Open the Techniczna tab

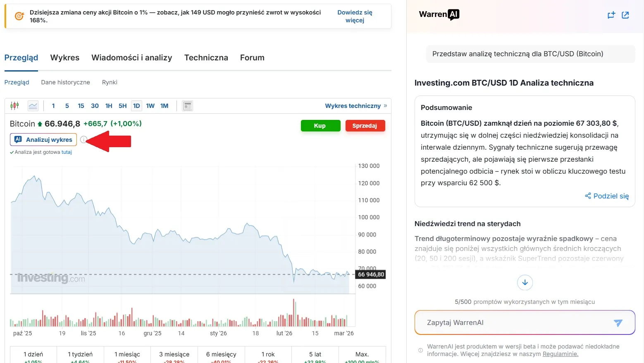pos(206,58)
